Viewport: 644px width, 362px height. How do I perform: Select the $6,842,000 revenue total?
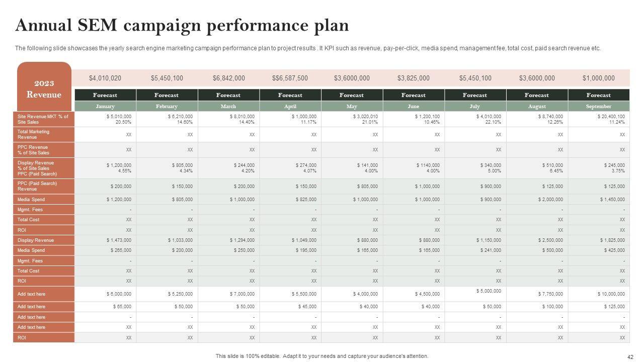pyautogui.click(x=228, y=78)
